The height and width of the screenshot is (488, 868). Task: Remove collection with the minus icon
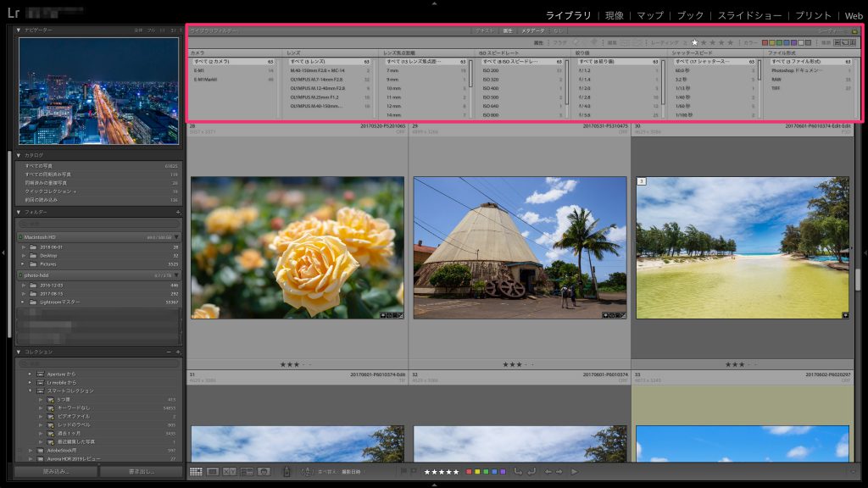point(169,352)
